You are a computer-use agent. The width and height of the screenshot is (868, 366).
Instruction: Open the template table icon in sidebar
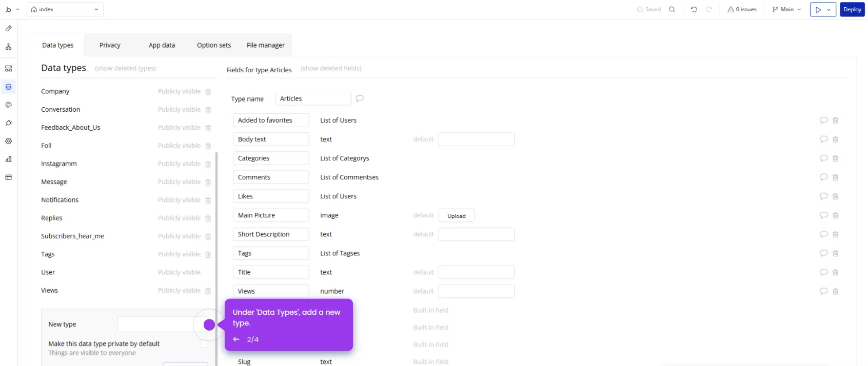pyautogui.click(x=9, y=177)
